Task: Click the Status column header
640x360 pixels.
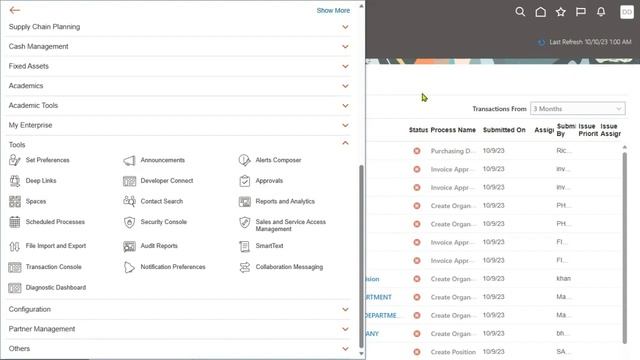Action: click(418, 130)
